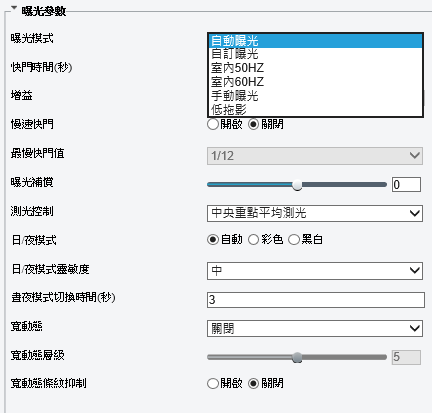Click the 測光控制 label
The width and height of the screenshot is (432, 413).
coord(32,211)
